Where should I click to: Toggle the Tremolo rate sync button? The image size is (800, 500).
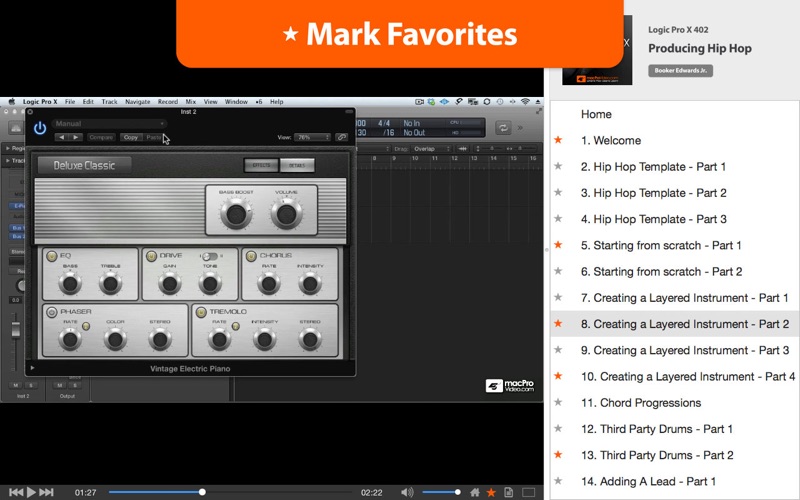235,327
